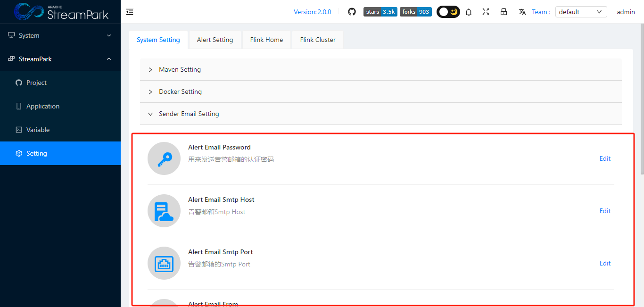Expand the Maven Setting section
This screenshot has height=307, width=644.
coord(180,69)
